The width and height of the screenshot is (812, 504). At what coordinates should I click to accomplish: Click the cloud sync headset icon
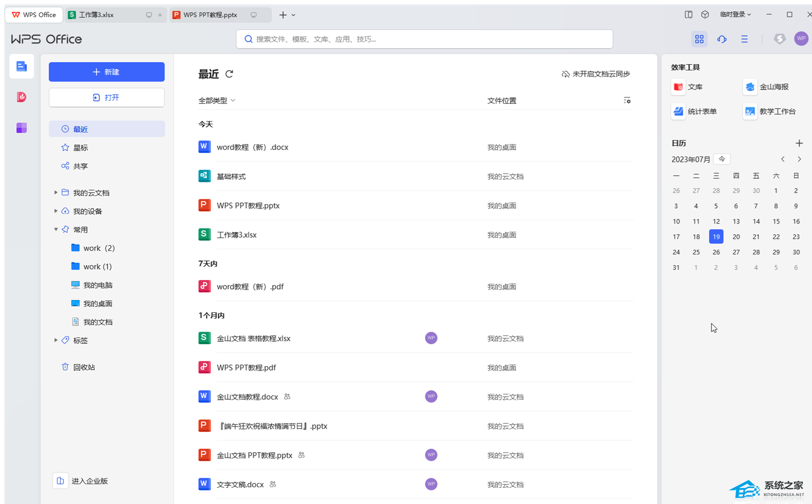[x=722, y=39]
